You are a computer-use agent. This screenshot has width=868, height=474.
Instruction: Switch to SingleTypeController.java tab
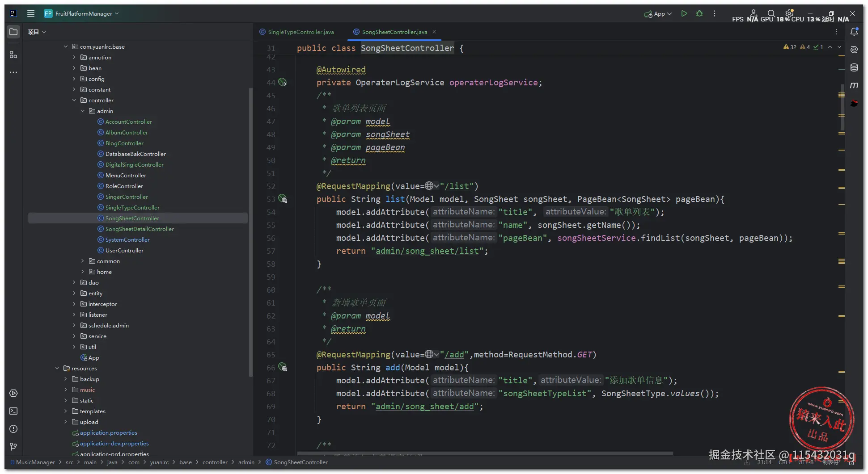(297, 32)
